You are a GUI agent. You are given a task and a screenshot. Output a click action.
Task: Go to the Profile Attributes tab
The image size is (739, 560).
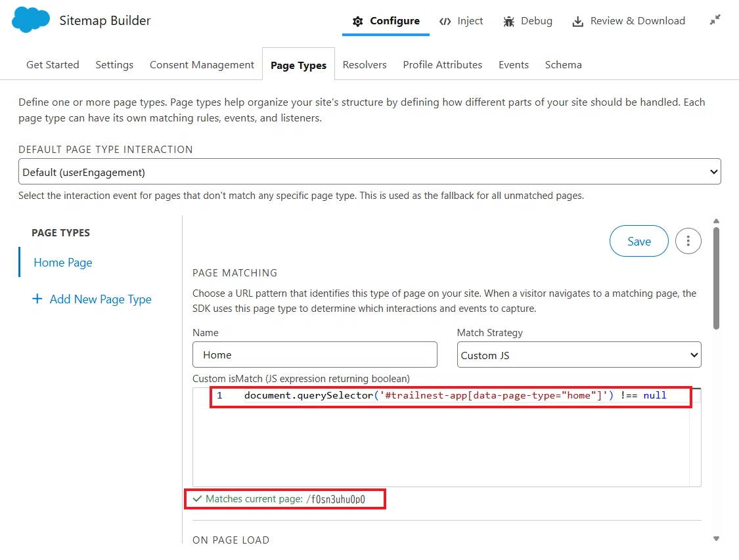pos(443,64)
